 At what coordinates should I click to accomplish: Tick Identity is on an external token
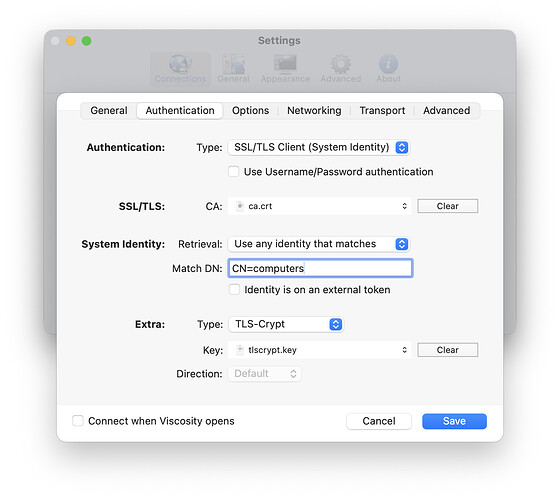click(x=234, y=289)
